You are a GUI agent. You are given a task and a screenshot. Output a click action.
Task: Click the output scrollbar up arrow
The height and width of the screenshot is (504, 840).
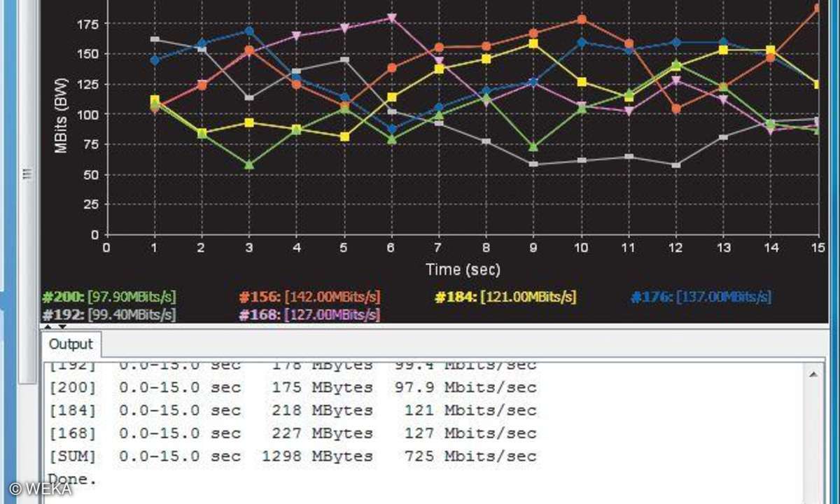[x=813, y=375]
